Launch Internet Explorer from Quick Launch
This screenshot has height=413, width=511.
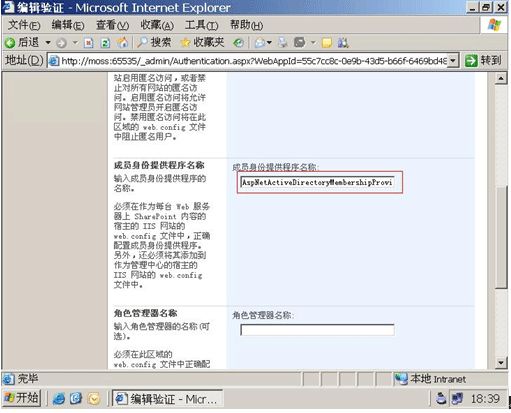pos(59,399)
